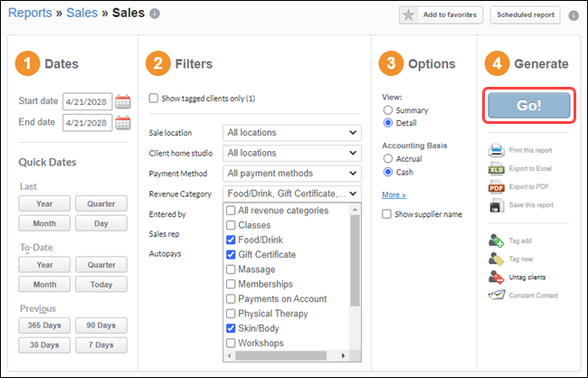The width and height of the screenshot is (588, 378).
Task: Click the Tag new icon
Action: pyautogui.click(x=496, y=260)
